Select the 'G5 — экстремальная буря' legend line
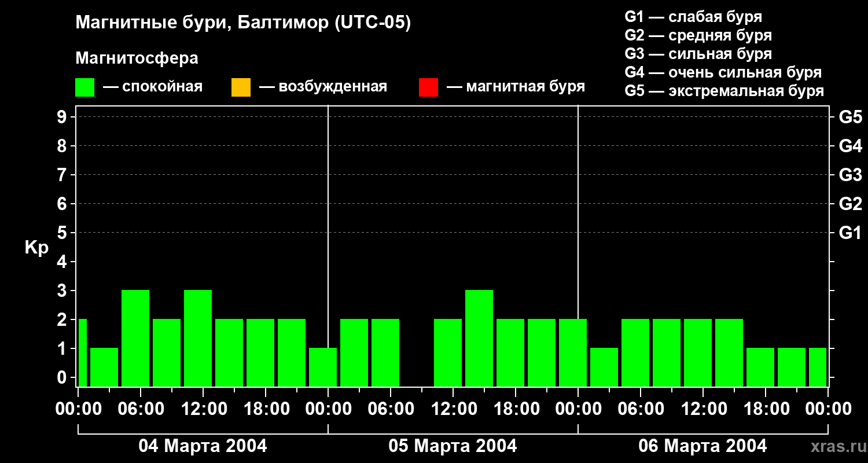 pos(724,91)
